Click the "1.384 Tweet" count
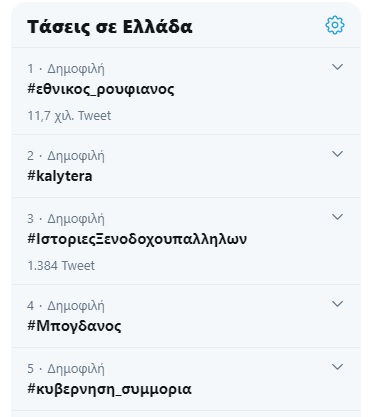The width and height of the screenshot is (370, 417). [61, 266]
